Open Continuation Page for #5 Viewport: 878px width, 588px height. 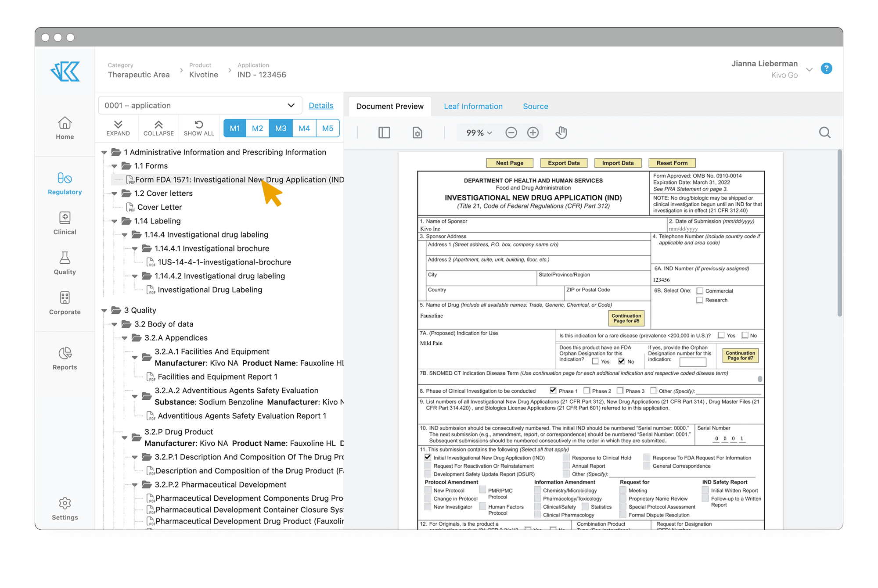pos(626,318)
